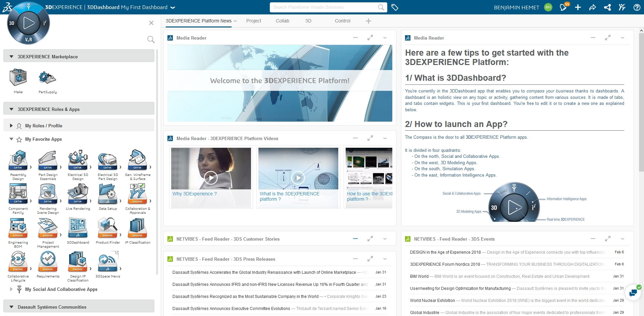This screenshot has width=644, height=316.
Task: Launch 3DDashboard app icon
Action: [x=78, y=228]
